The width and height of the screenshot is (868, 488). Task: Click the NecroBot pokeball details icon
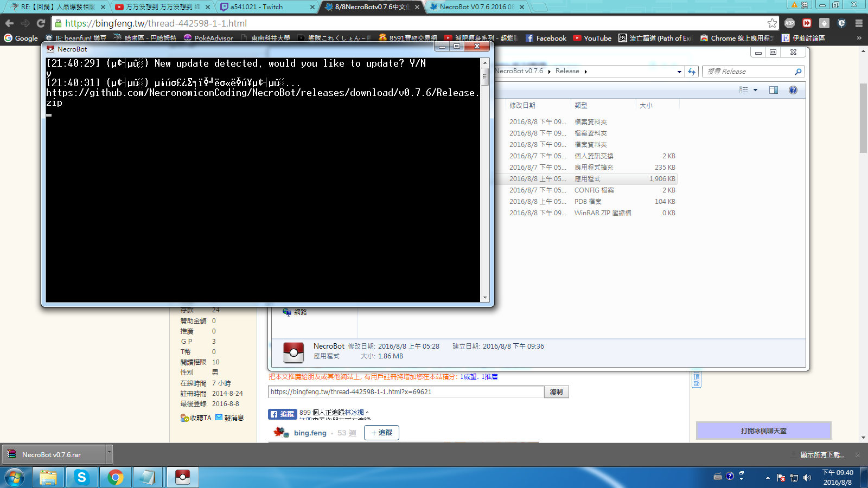pyautogui.click(x=293, y=352)
